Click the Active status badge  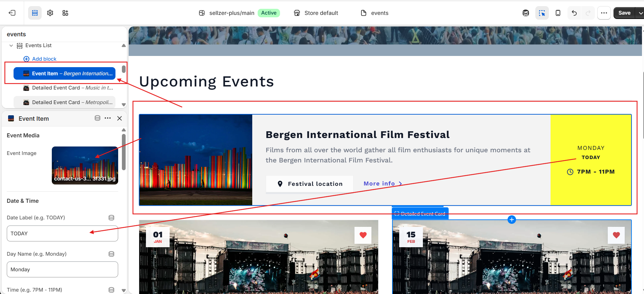point(269,13)
